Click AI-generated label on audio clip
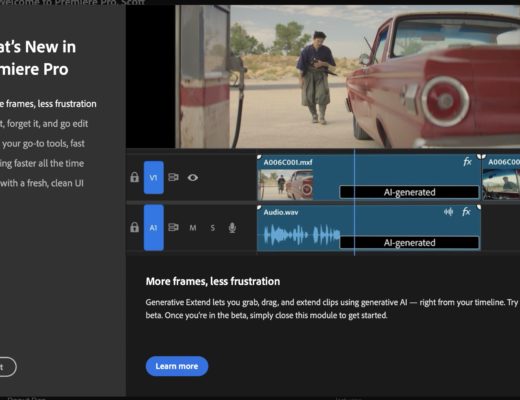 coord(409,243)
